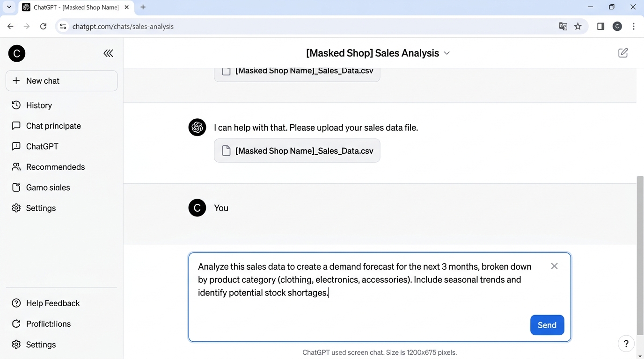Image resolution: width=644 pixels, height=359 pixels.
Task: Click the new chat compose icon
Action: [622, 53]
